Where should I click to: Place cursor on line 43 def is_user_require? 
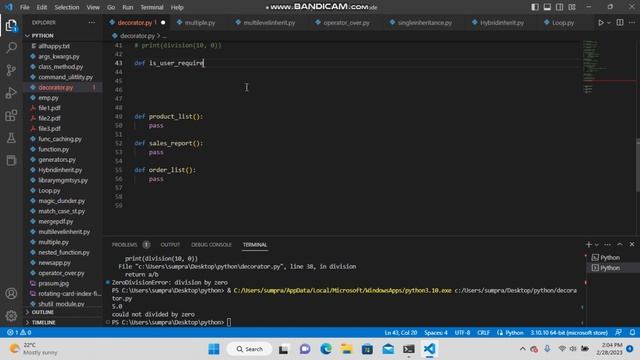169,63
